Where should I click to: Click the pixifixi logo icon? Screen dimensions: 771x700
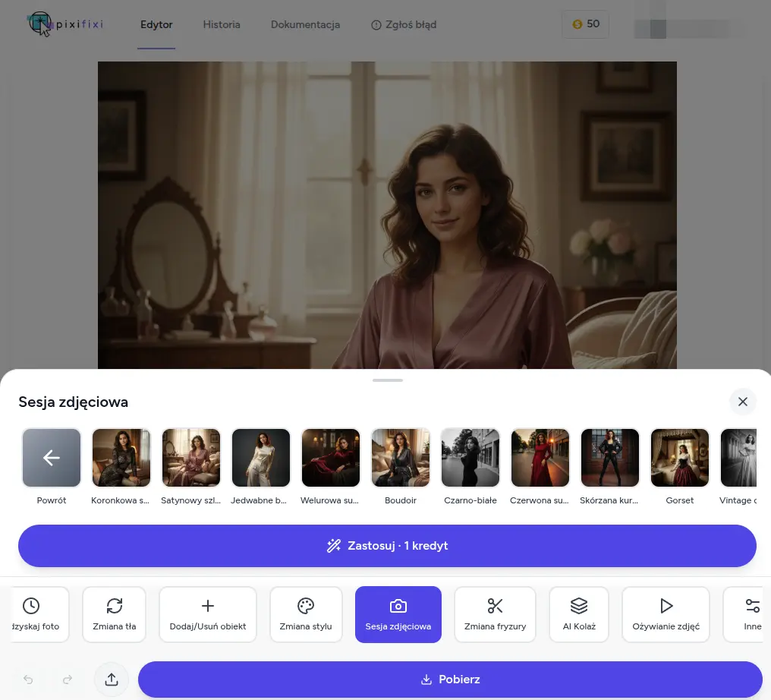[x=40, y=24]
